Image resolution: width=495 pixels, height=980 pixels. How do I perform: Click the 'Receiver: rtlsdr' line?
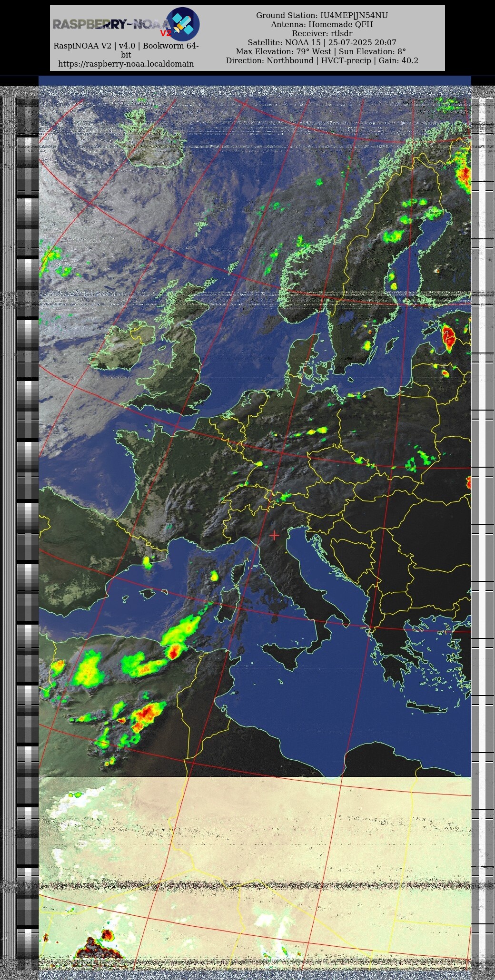coord(322,33)
